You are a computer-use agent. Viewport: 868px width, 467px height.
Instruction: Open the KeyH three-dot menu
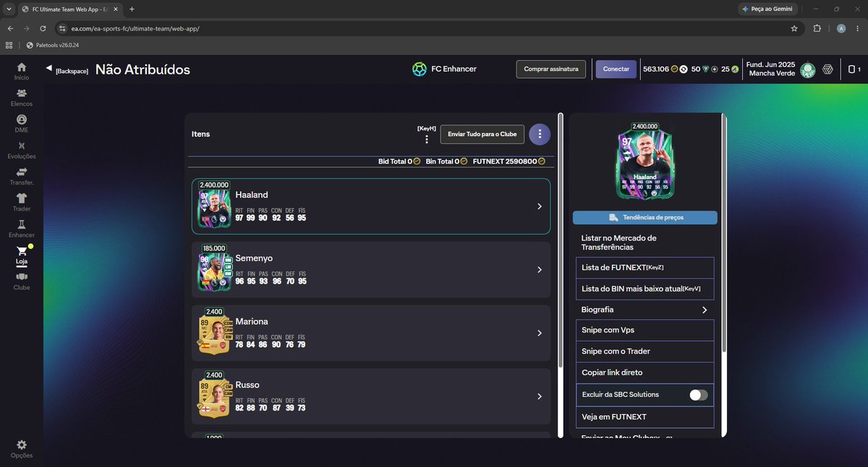[x=427, y=139]
